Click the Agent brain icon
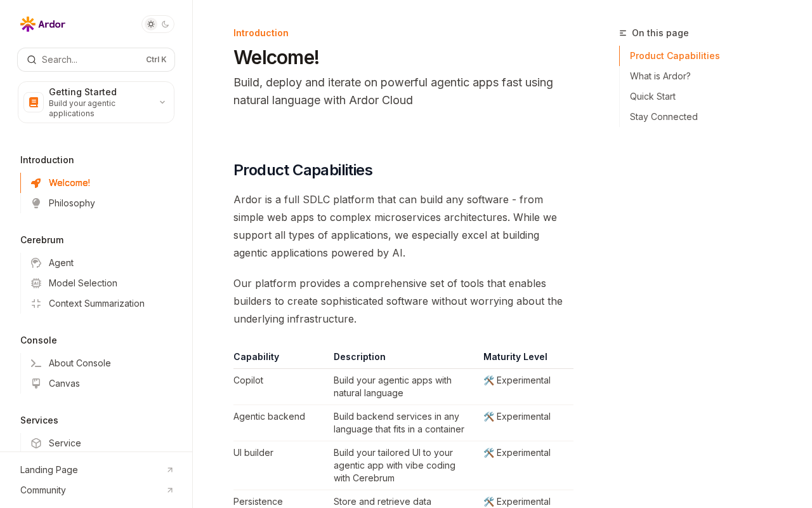Viewport: 812px width, 508px height. pos(36,263)
